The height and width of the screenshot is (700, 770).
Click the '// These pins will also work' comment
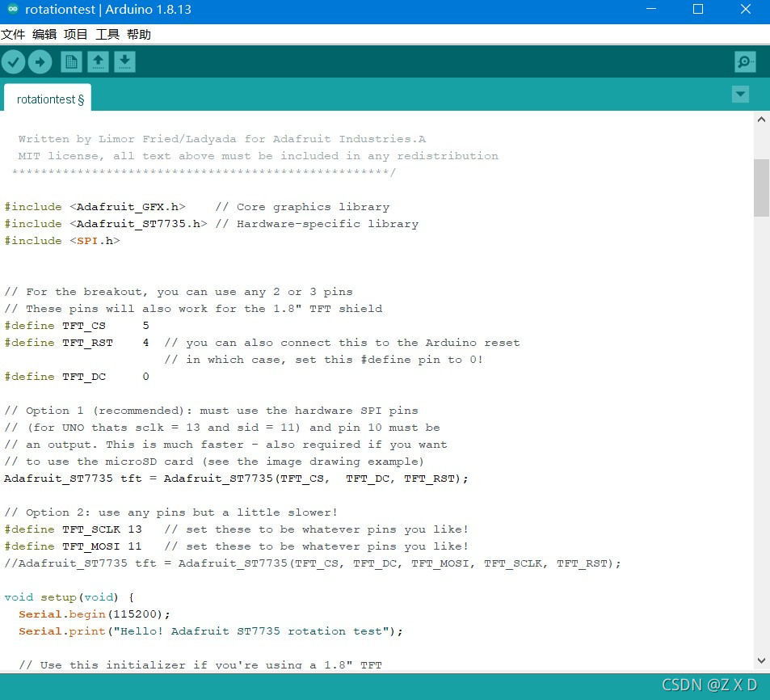pos(193,309)
